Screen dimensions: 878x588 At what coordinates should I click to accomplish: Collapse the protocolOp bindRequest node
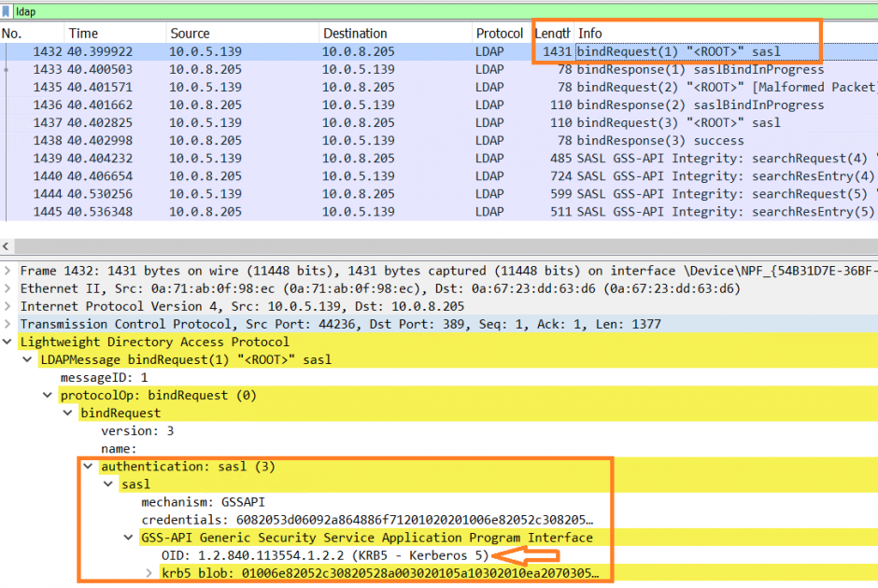[x=47, y=395]
